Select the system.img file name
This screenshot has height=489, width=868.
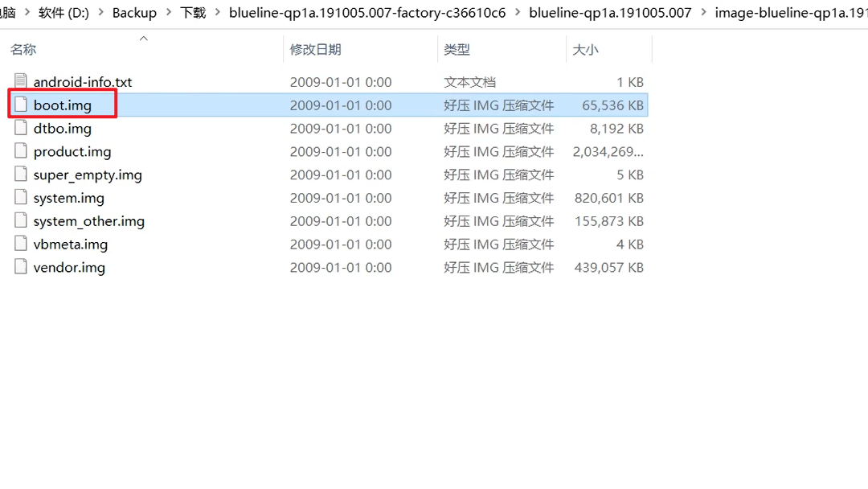[x=68, y=199]
